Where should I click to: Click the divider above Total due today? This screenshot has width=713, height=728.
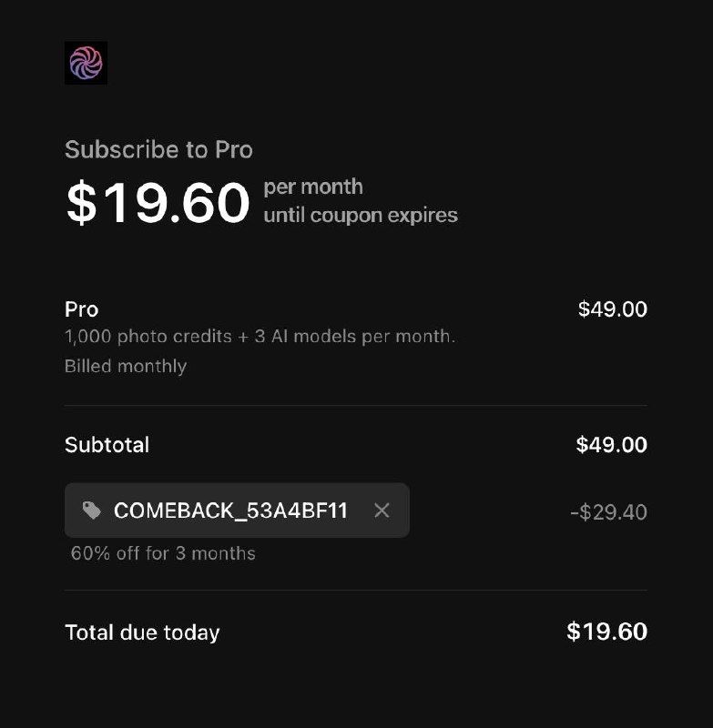(355, 590)
